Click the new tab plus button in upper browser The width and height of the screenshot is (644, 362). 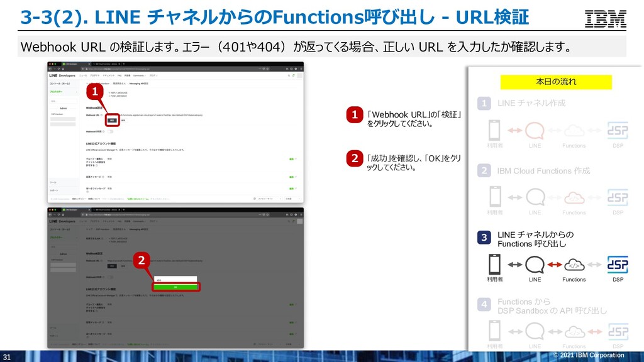pyautogui.click(x=124, y=64)
